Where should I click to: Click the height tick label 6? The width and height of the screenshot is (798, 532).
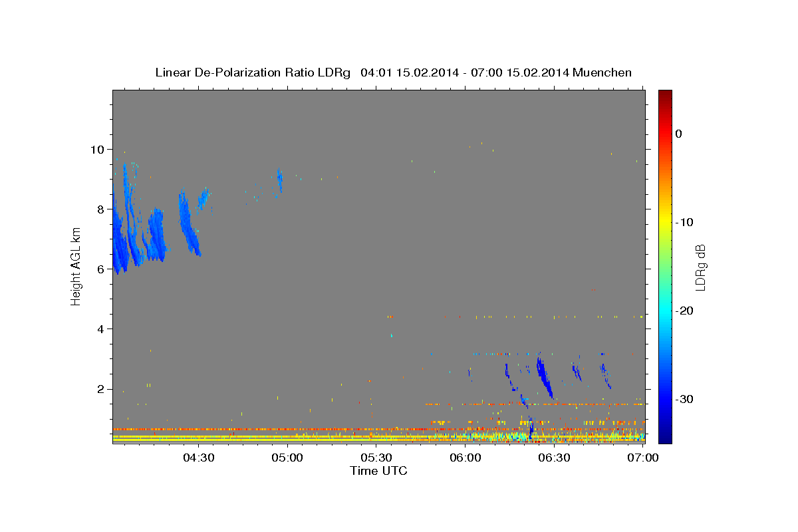click(101, 269)
